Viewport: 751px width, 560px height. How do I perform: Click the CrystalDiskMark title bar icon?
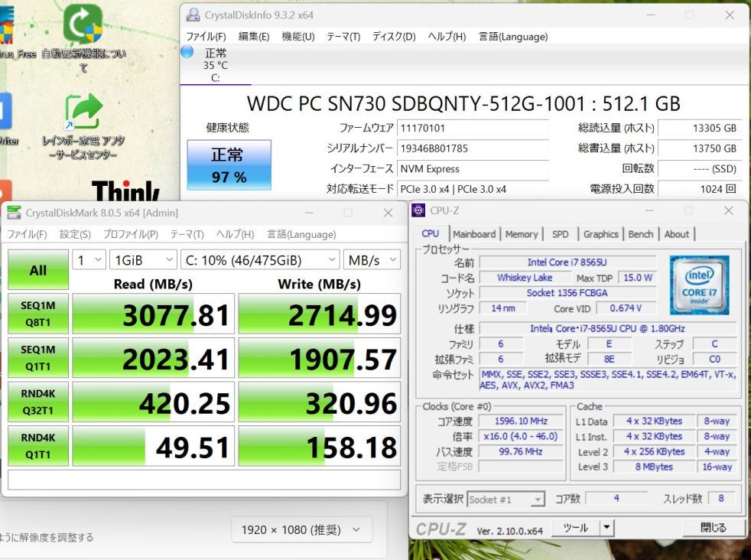point(14,213)
